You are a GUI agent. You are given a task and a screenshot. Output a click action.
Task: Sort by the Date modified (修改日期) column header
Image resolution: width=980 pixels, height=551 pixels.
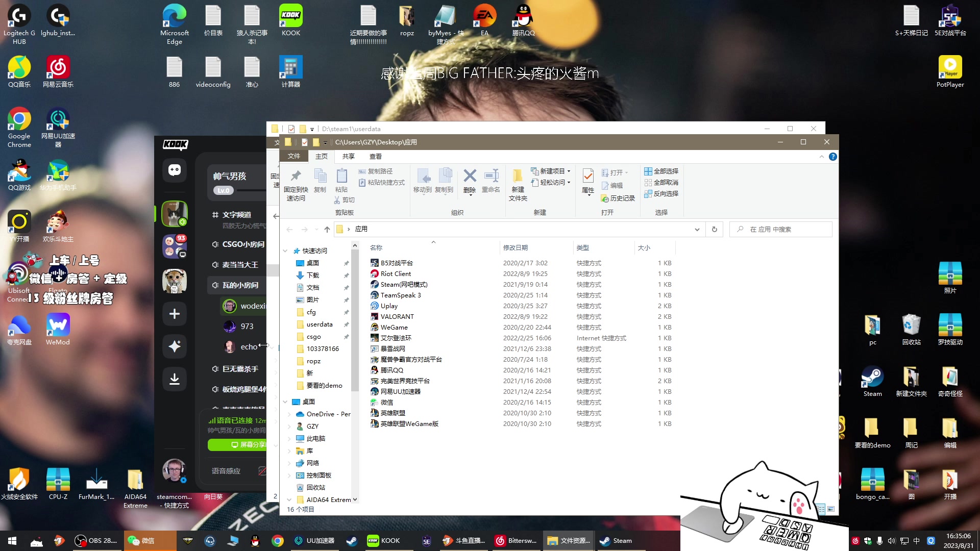click(x=537, y=248)
